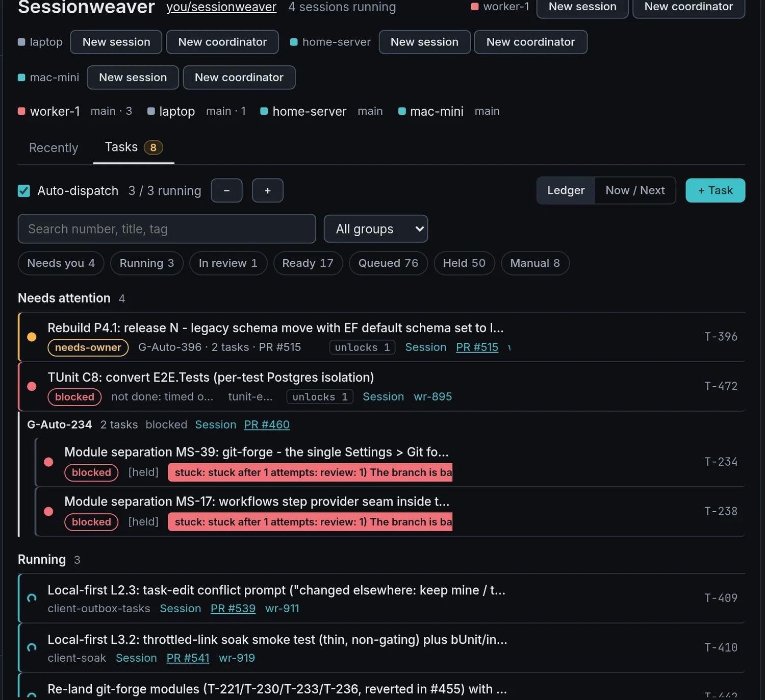This screenshot has height=700, width=765.
Task: Focus the search number, title, tag field
Action: [x=167, y=229]
